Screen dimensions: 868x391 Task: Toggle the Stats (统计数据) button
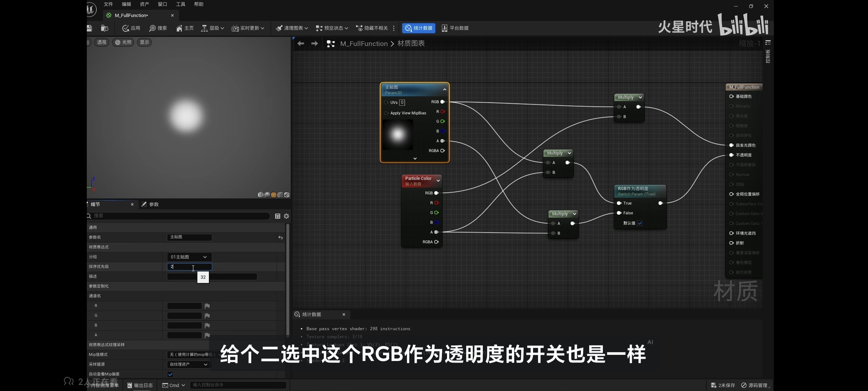pos(418,28)
